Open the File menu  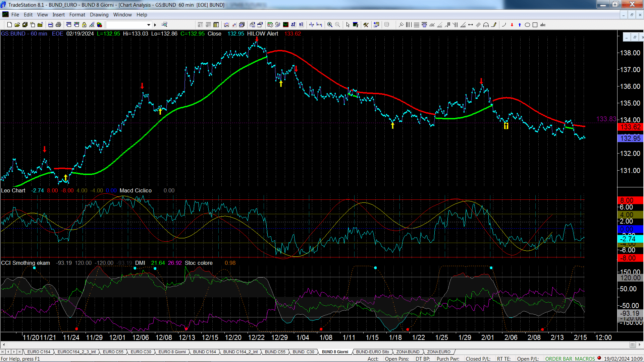pyautogui.click(x=15, y=15)
